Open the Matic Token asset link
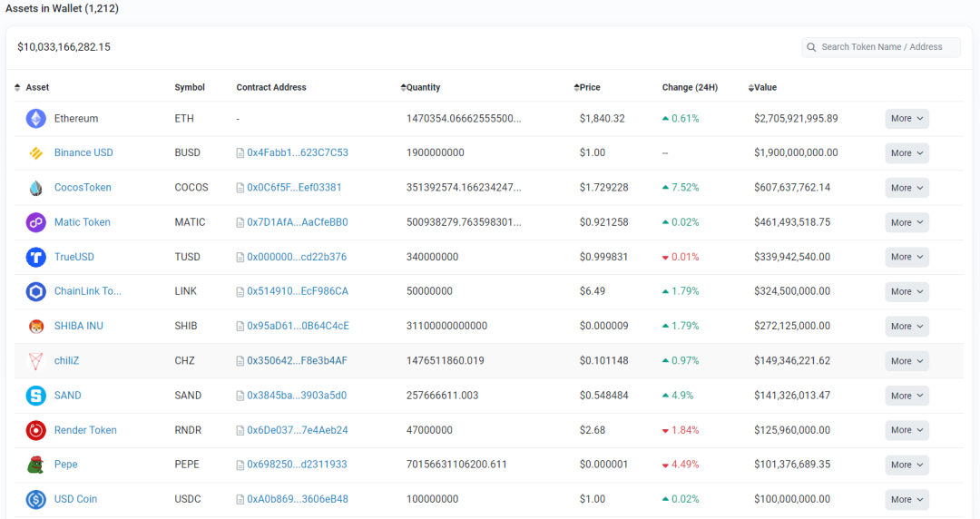Image resolution: width=980 pixels, height=519 pixels. pos(82,222)
